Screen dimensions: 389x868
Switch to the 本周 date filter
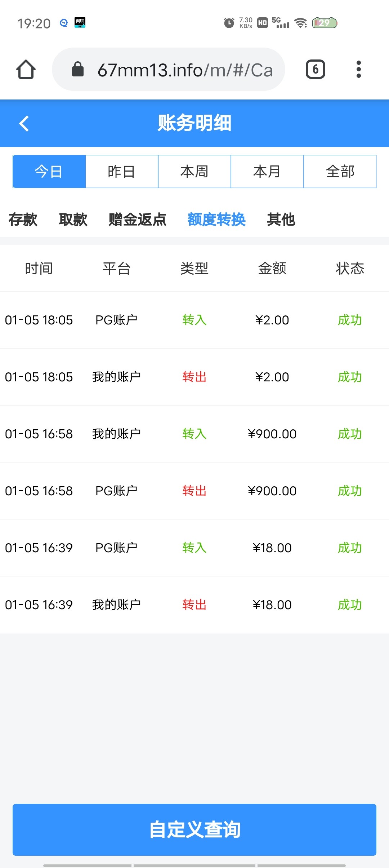tap(194, 172)
